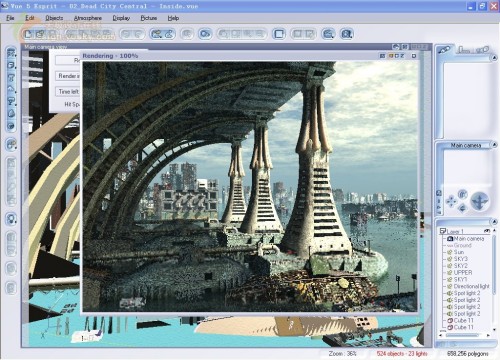Viewport: 500px width, 360px height.
Task: Open the Display menu
Action: [x=121, y=18]
